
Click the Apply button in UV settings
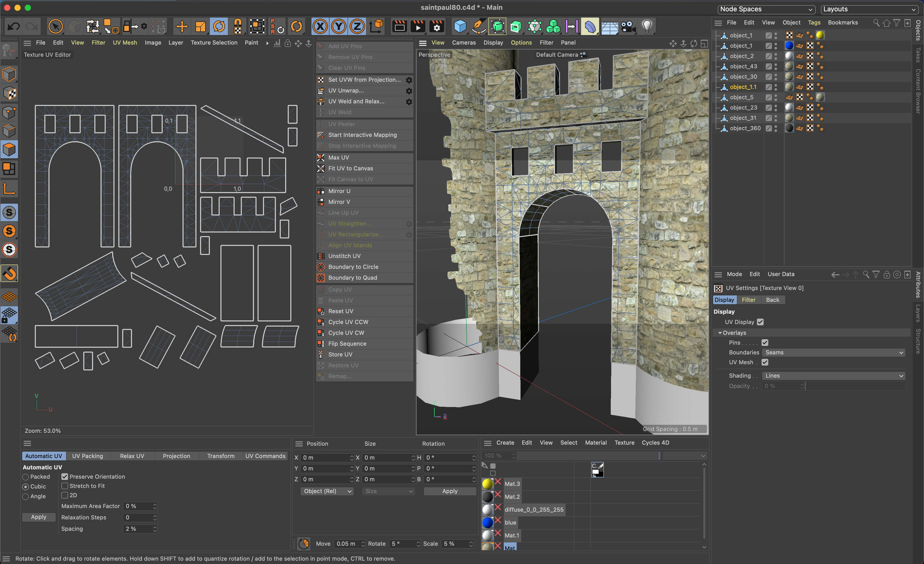38,517
